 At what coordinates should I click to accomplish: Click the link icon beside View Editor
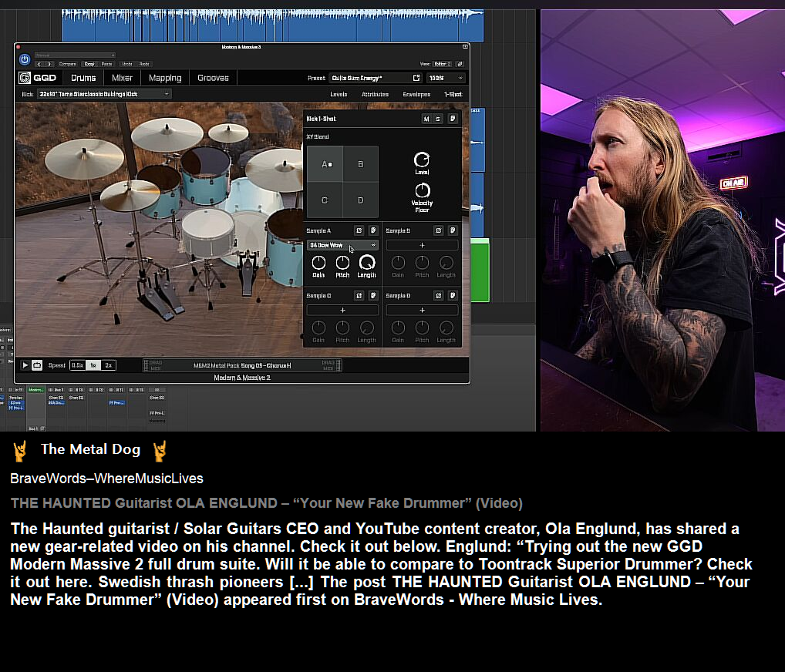[x=460, y=64]
